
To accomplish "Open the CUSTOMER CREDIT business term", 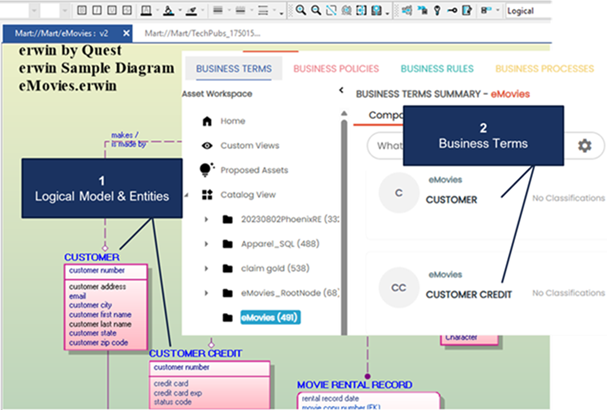I will [469, 295].
